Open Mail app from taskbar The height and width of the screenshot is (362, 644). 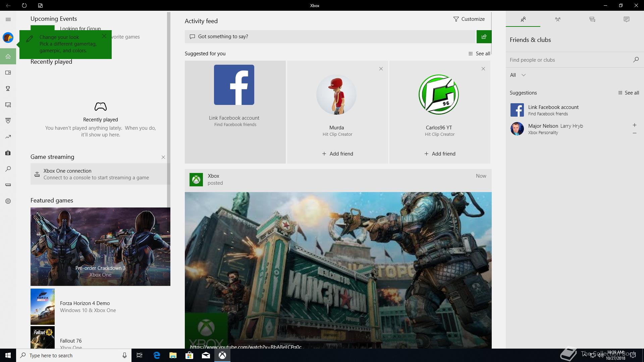point(206,355)
